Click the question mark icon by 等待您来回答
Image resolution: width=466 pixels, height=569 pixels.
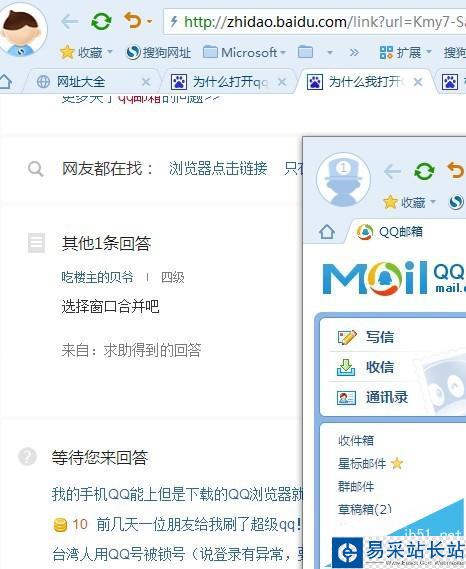click(x=28, y=456)
